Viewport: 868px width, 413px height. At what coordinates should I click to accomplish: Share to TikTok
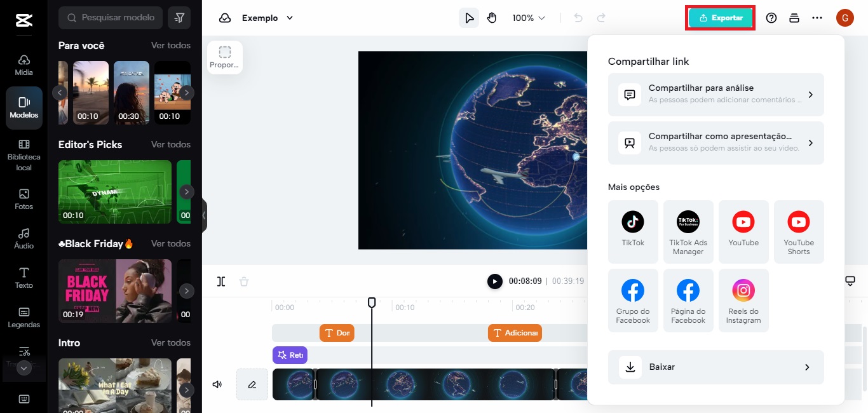click(x=633, y=231)
